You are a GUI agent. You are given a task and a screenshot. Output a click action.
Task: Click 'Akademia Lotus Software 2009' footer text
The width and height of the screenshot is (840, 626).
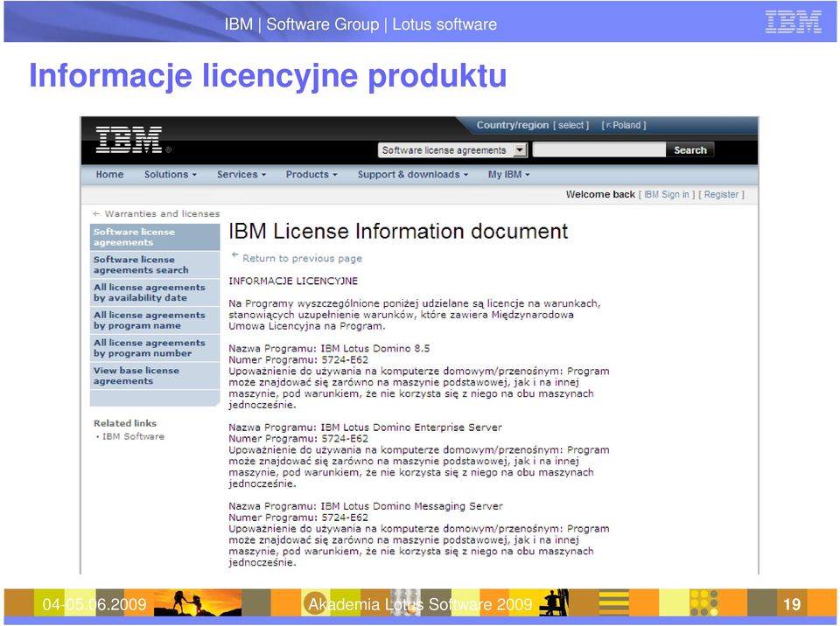point(420,604)
